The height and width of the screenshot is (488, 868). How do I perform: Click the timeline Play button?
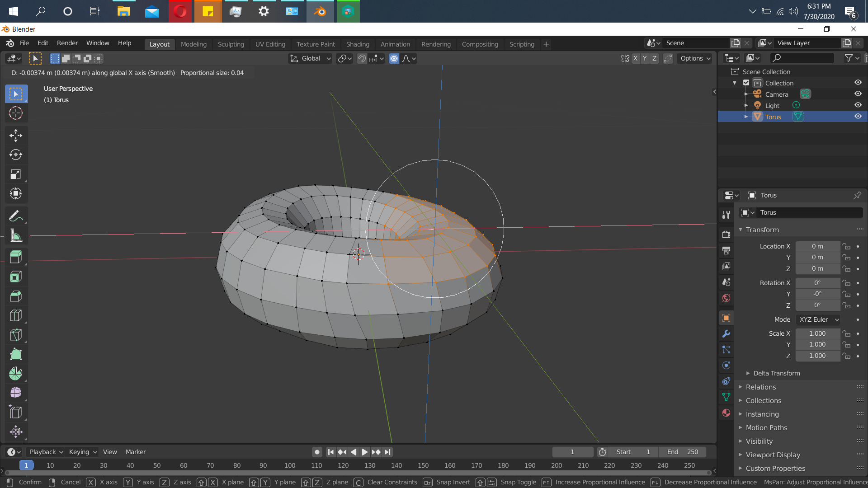click(x=364, y=452)
